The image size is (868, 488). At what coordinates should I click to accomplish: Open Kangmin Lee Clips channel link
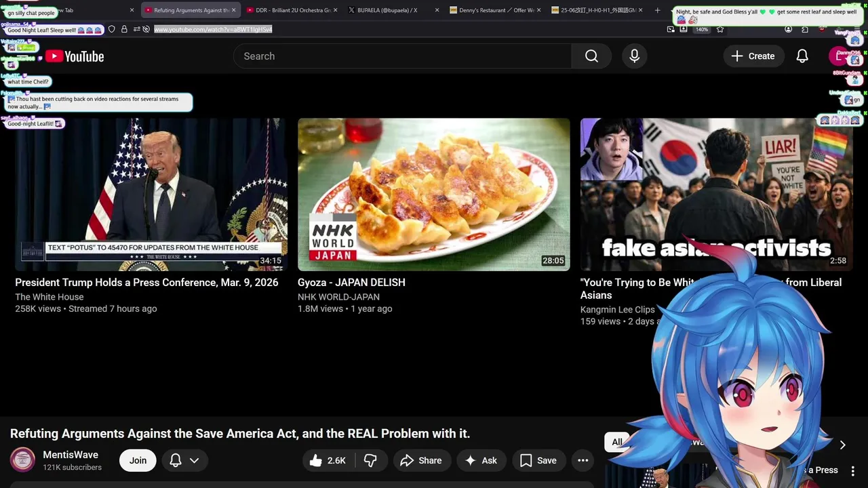tap(617, 310)
